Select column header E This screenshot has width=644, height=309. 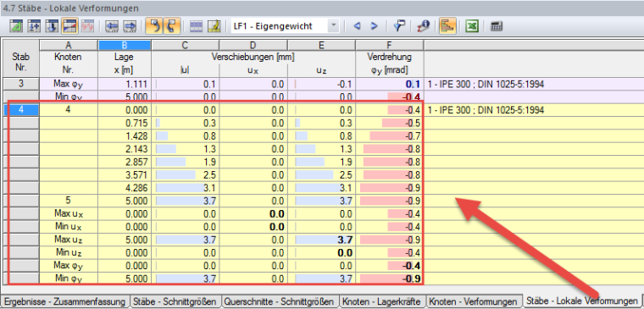(x=322, y=45)
